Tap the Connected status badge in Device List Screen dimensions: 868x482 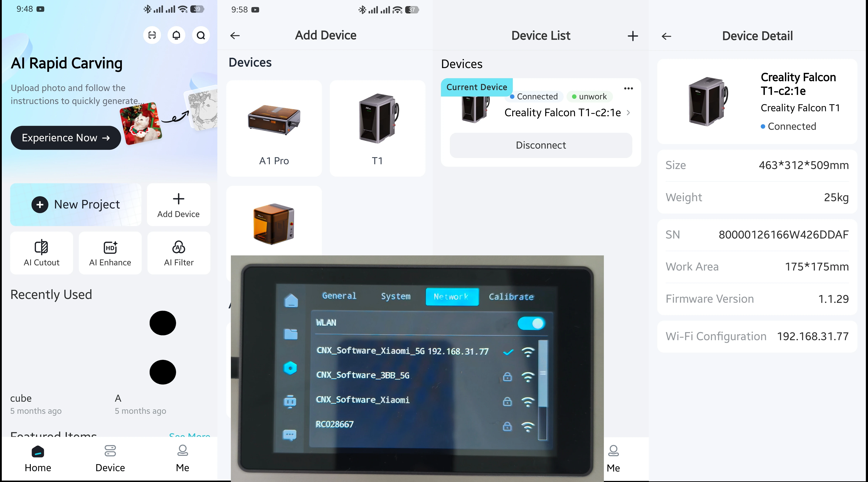tap(534, 97)
